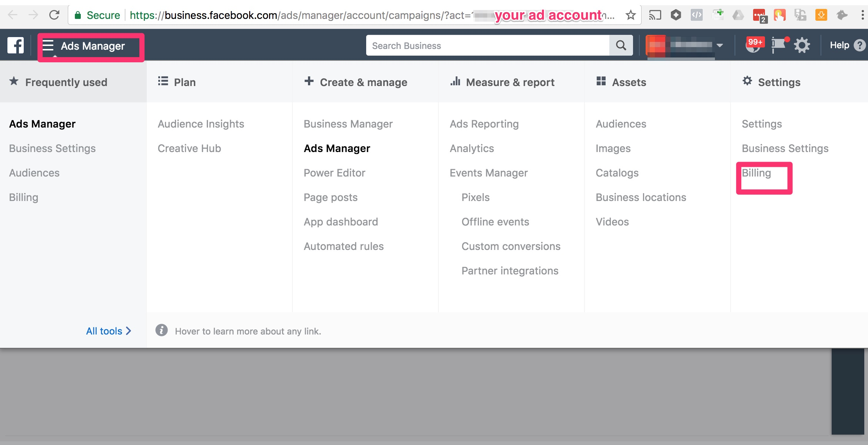Click the orange download extension icon

pyautogui.click(x=821, y=15)
